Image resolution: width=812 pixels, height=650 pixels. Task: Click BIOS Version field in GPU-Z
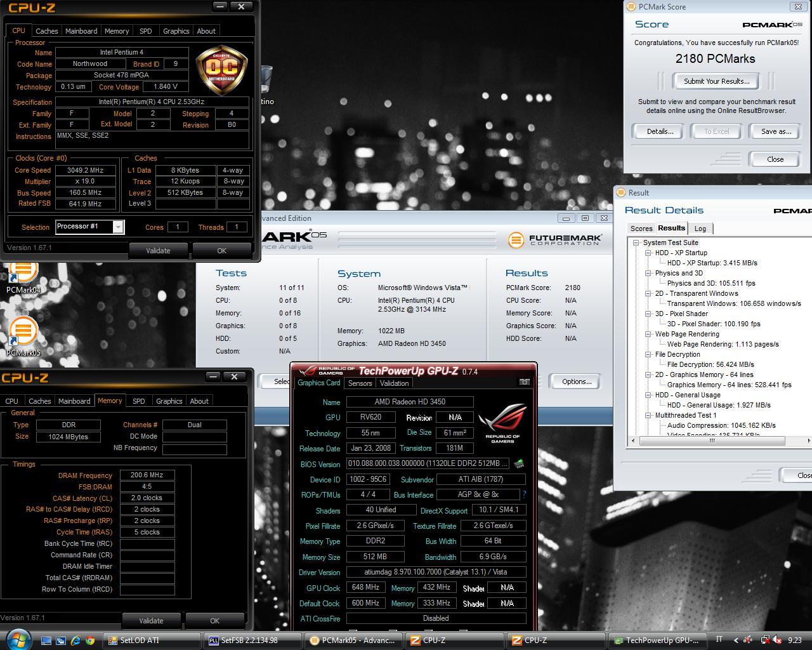click(x=428, y=464)
